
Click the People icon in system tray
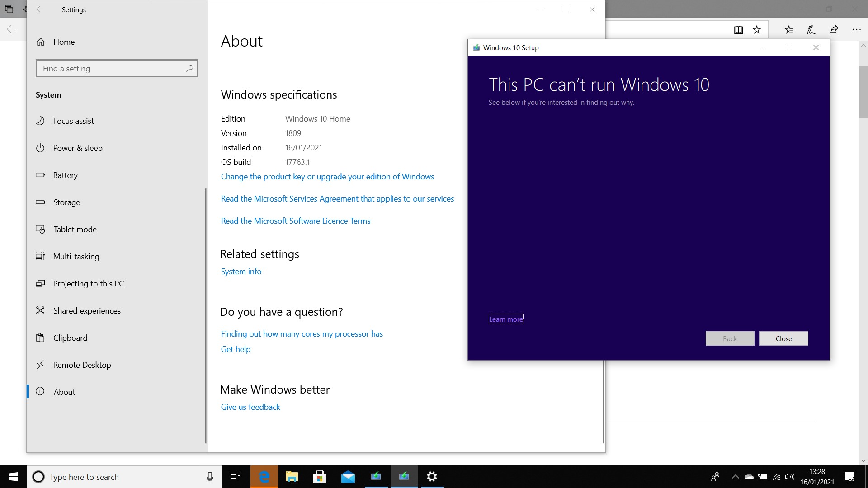(715, 477)
